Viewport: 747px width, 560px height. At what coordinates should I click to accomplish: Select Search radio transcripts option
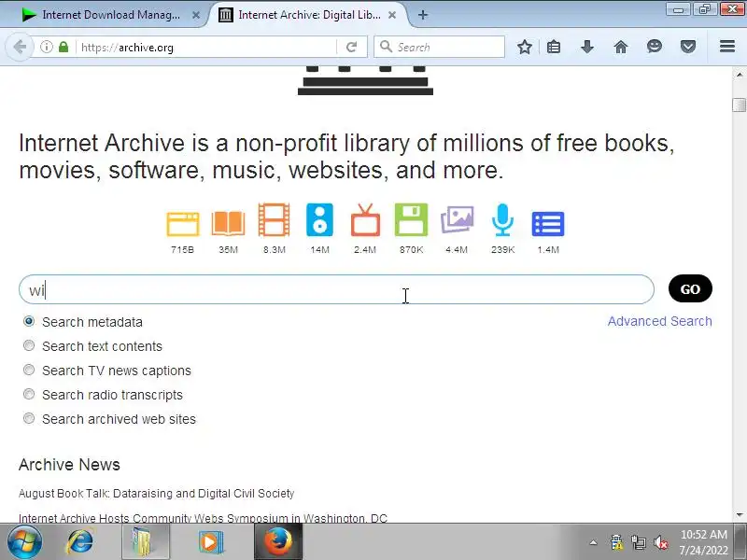coord(29,394)
